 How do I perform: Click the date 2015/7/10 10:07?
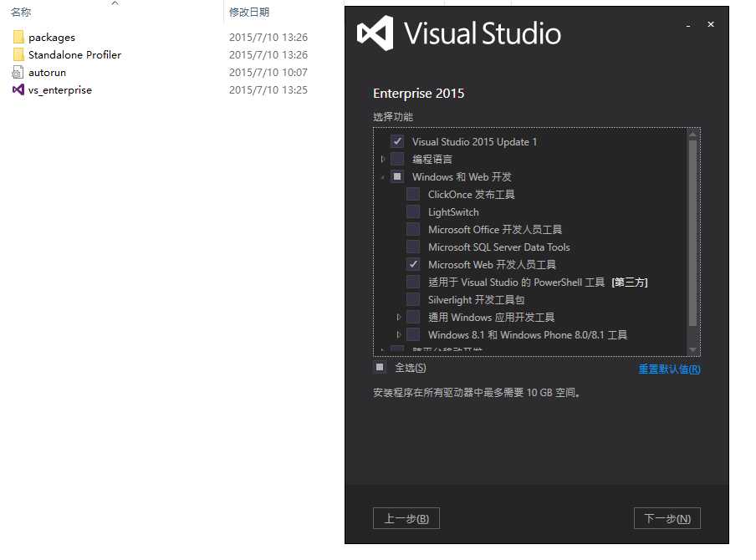268,72
